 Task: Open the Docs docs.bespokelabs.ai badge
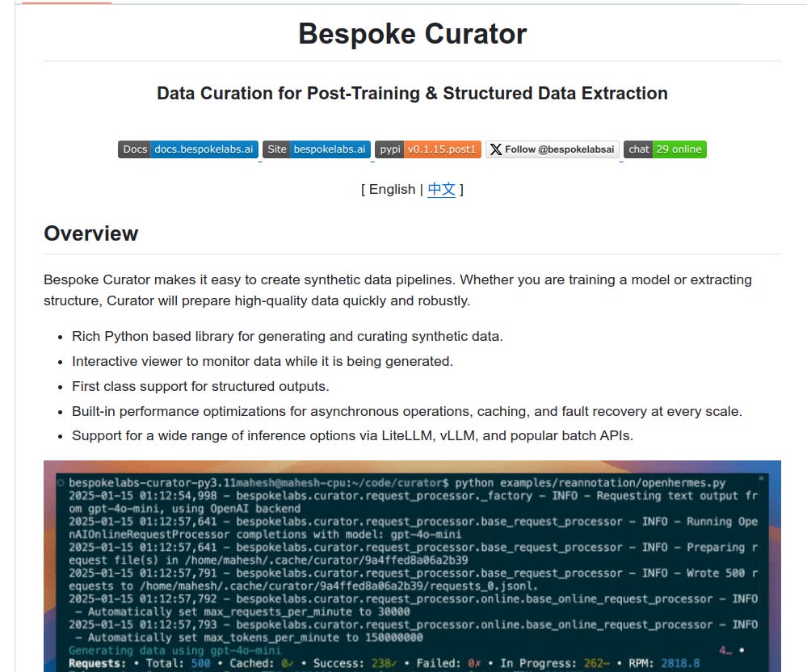[188, 149]
